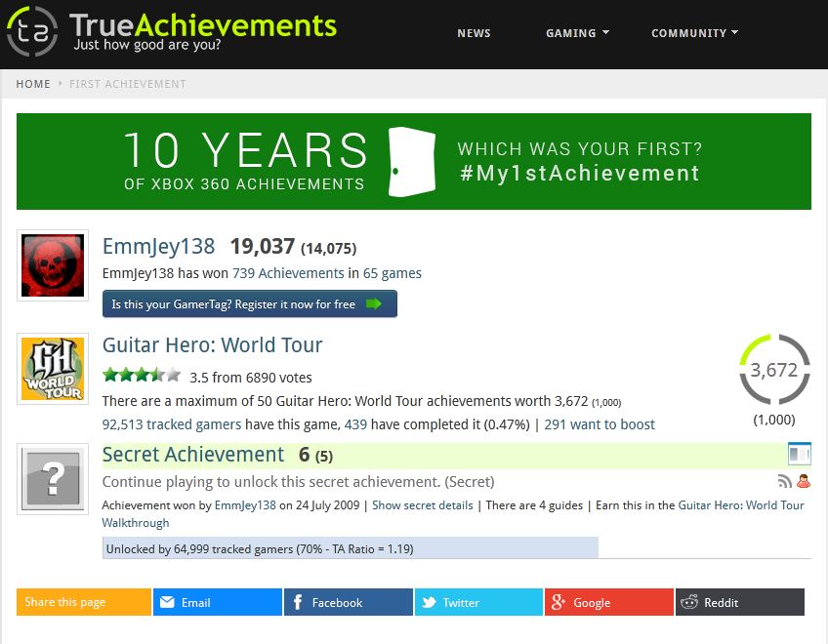Click the Facebook f icon

298,602
